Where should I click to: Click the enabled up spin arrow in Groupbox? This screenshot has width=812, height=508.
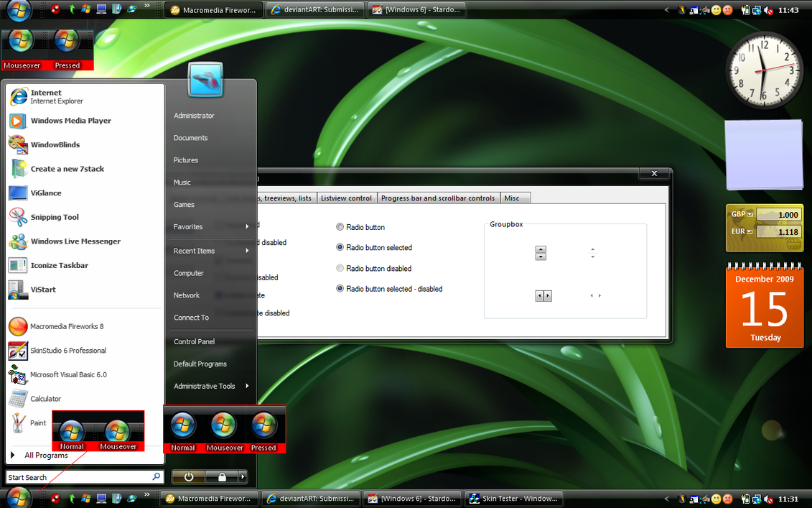541,249
